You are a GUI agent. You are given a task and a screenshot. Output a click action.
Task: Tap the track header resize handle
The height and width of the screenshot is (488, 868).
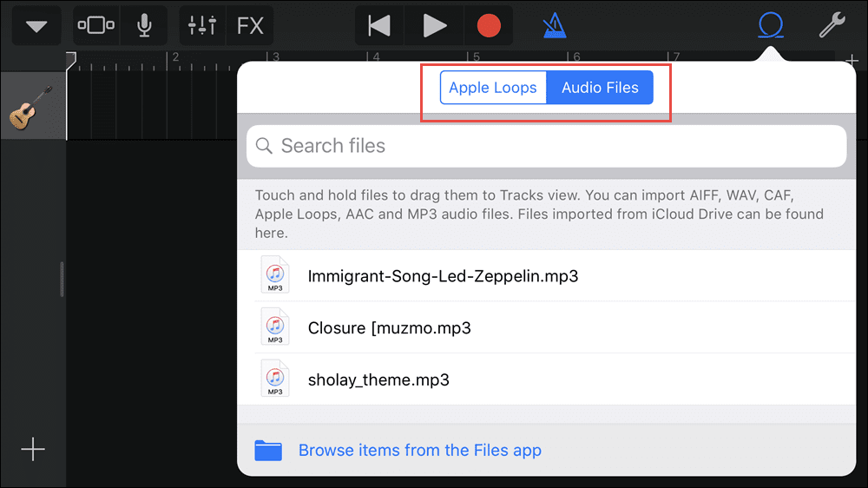[62, 280]
